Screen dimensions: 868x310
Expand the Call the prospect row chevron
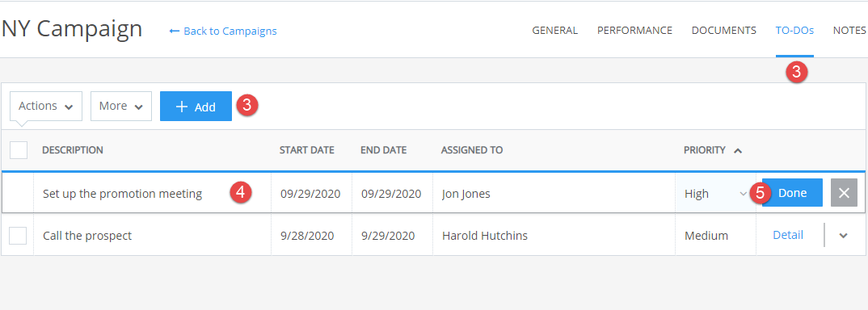point(843,236)
